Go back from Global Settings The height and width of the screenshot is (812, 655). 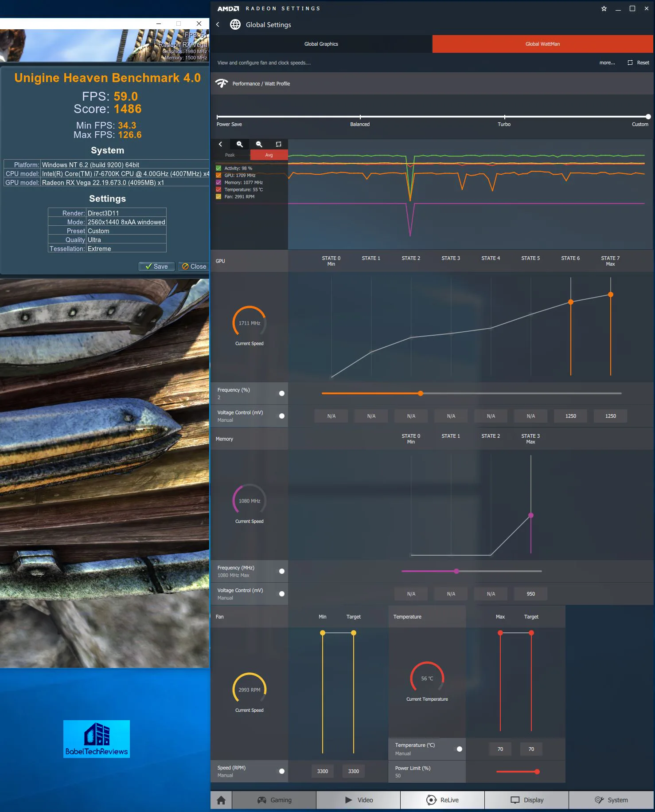(x=218, y=25)
